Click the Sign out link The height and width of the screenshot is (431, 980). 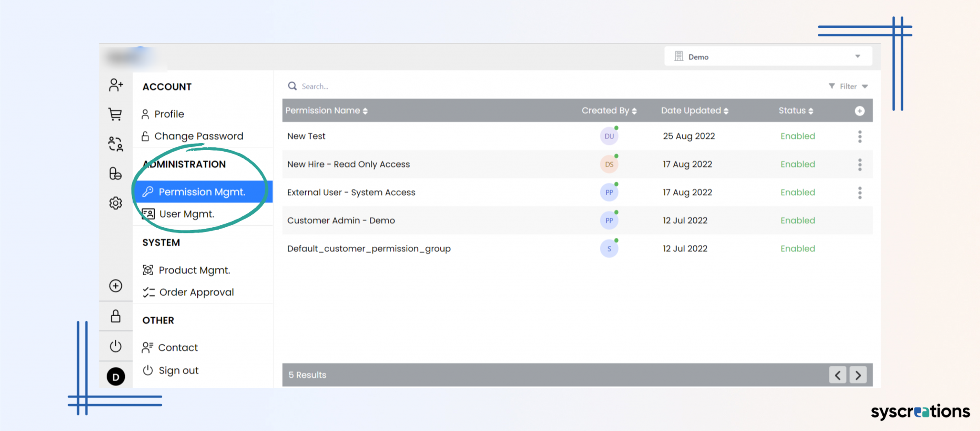178,370
